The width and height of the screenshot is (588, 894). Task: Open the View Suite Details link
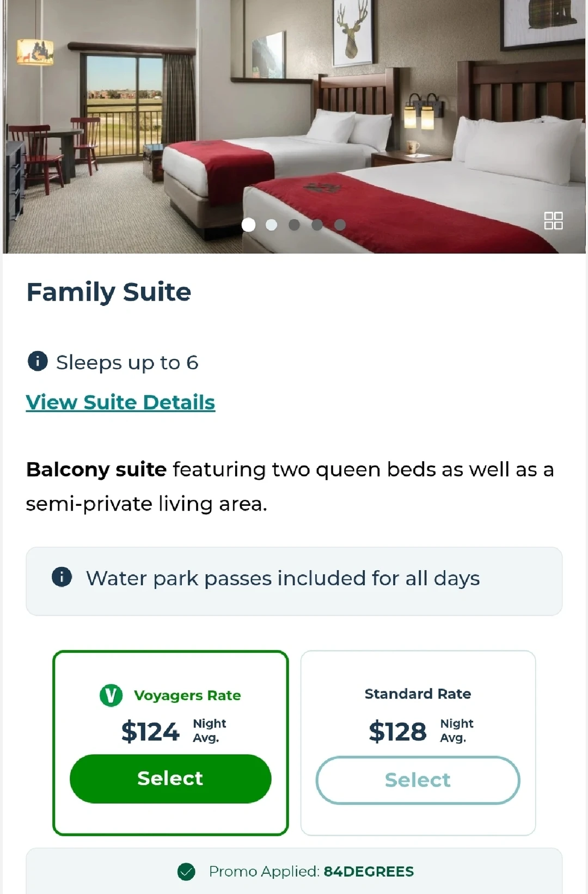click(x=120, y=402)
